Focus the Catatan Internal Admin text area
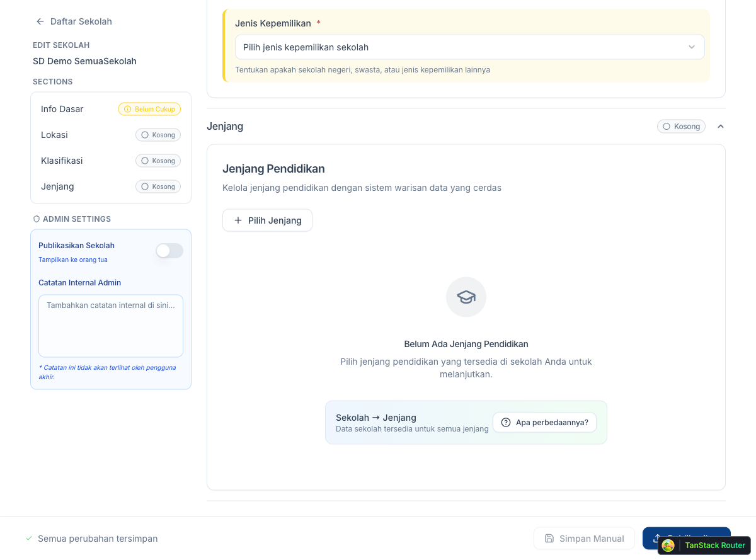756x560 pixels. (111, 326)
